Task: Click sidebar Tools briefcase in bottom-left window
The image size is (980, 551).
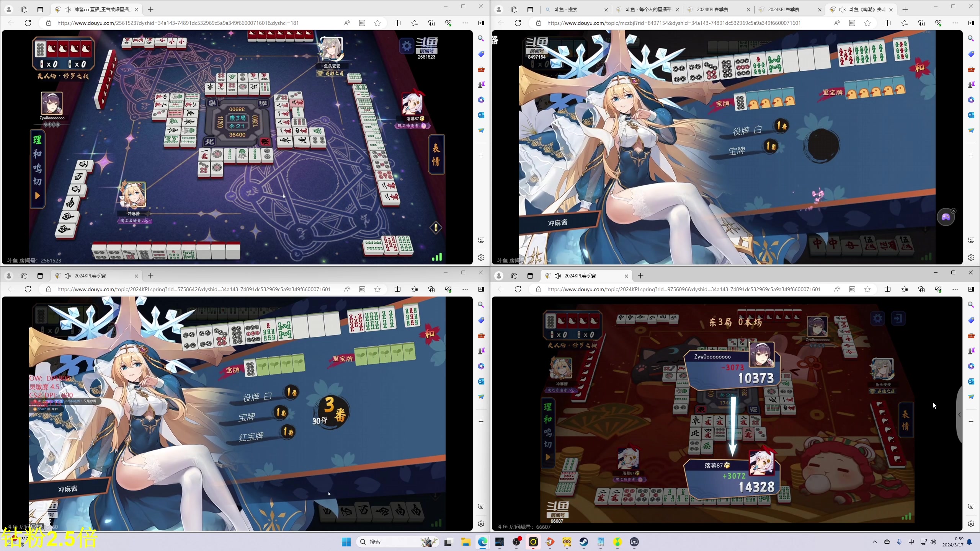Action: pos(481,336)
